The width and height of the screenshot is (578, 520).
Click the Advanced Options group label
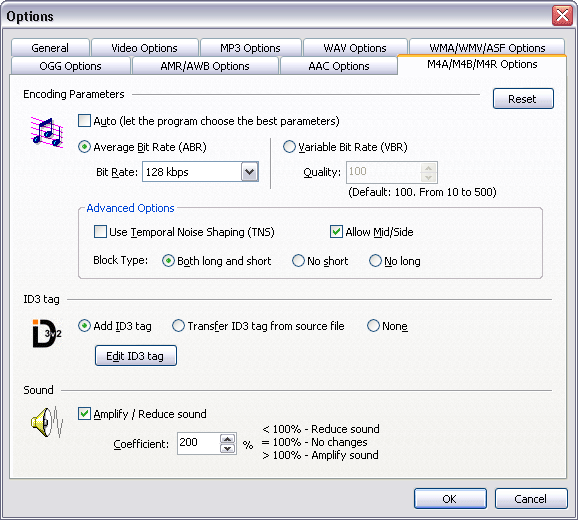point(130,208)
